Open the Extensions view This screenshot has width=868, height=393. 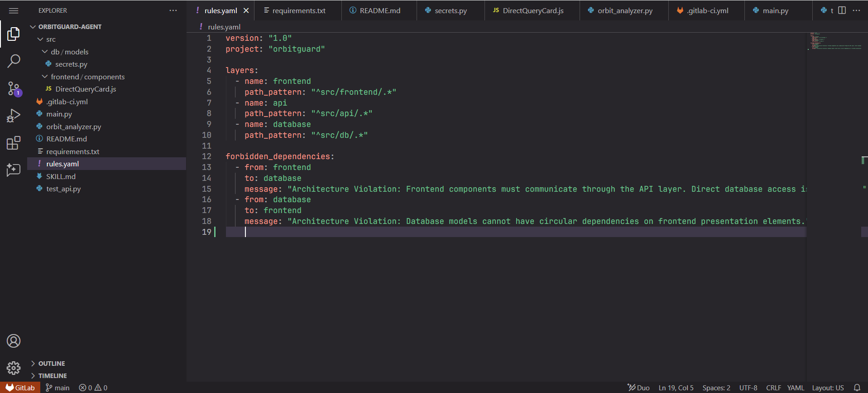coord(14,143)
